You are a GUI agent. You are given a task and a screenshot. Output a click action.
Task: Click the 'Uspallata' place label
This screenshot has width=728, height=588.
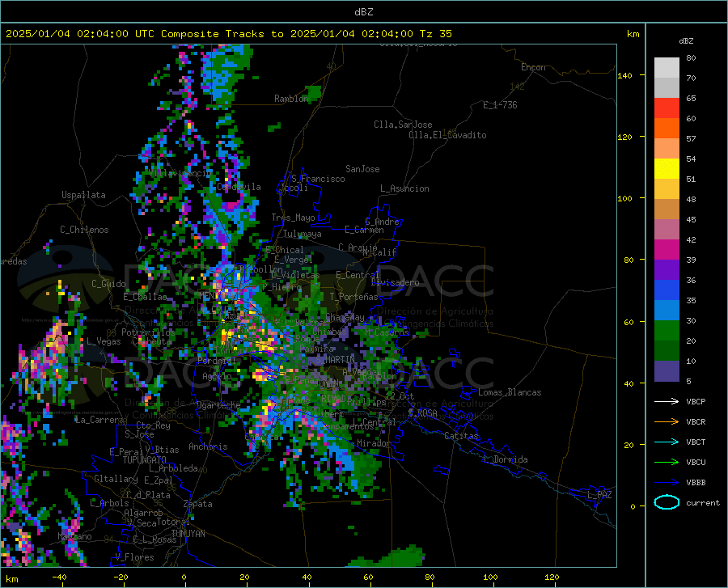tap(83, 195)
